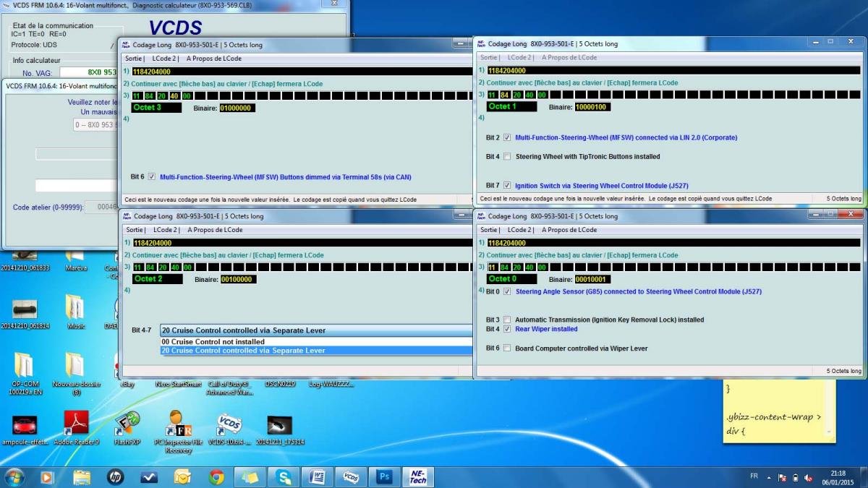
Task: Open Adobe Reader 9 desktop shortcut
Action: (x=76, y=428)
